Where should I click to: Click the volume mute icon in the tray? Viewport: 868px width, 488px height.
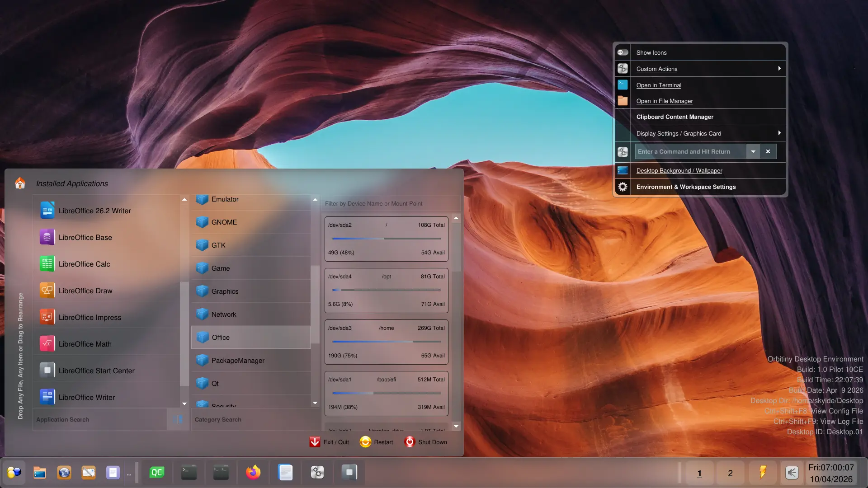coord(792,473)
